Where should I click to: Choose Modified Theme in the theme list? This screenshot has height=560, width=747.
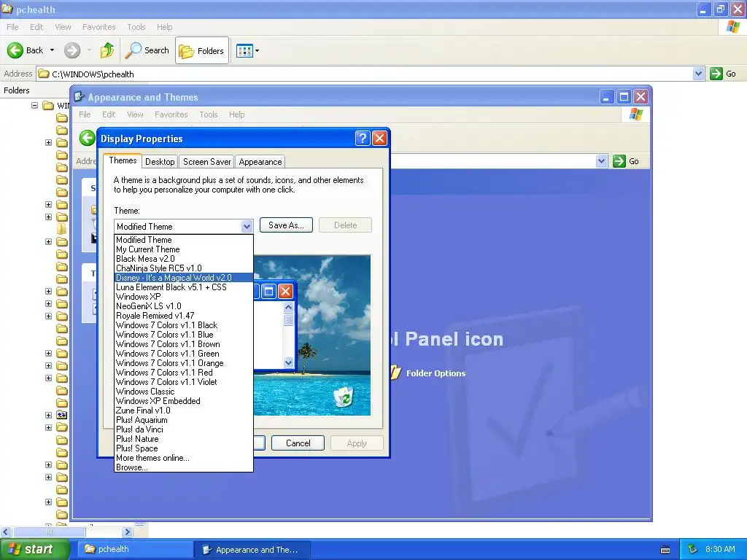coord(183,240)
